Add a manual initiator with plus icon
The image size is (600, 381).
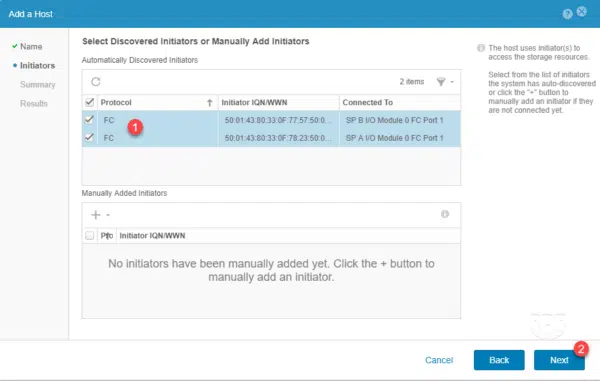click(x=96, y=215)
